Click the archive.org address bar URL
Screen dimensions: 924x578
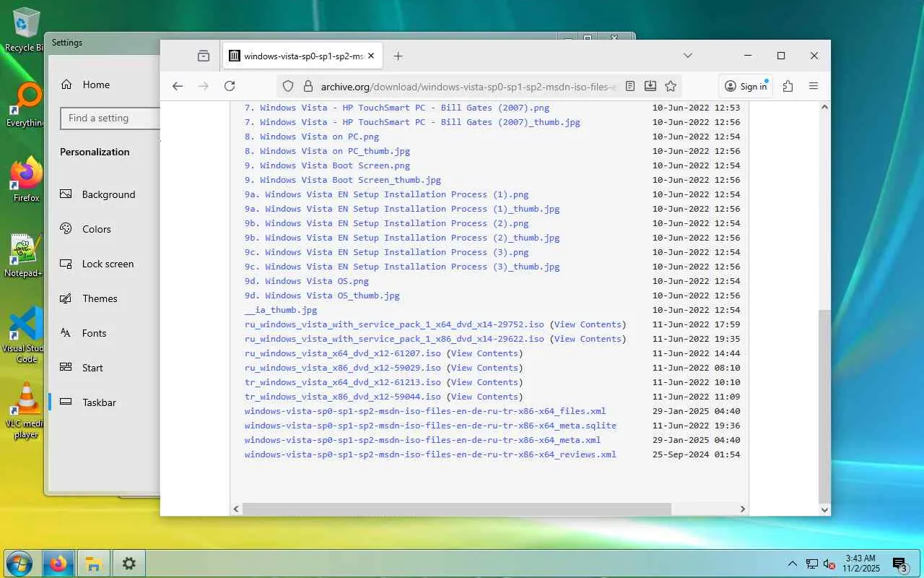point(469,87)
